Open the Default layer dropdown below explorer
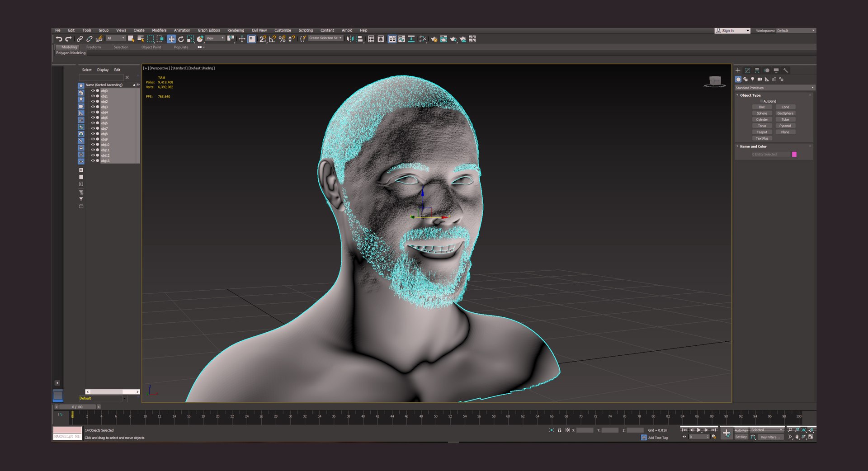The image size is (868, 471). click(103, 398)
